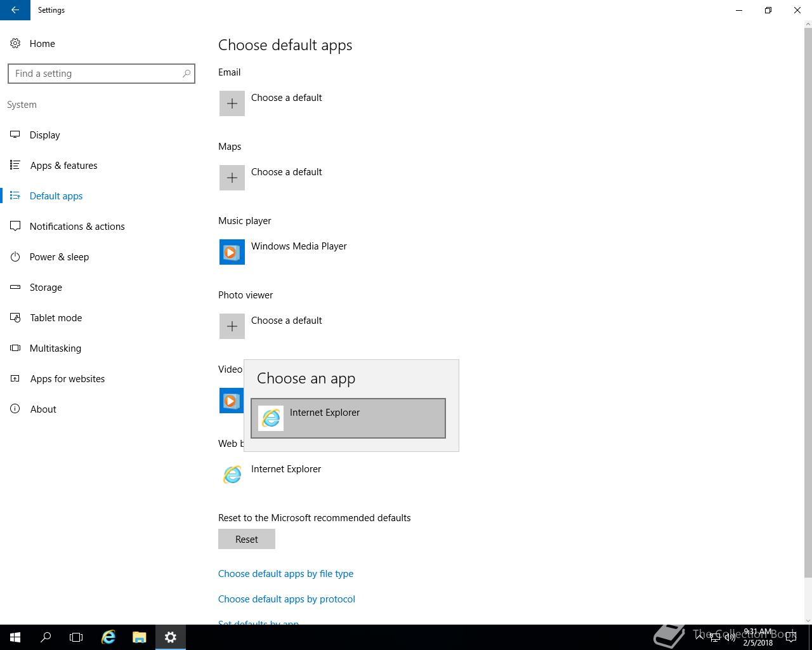This screenshot has height=650, width=812.
Task: Click the Settings gear taskbar button
Action: pyautogui.click(x=170, y=637)
